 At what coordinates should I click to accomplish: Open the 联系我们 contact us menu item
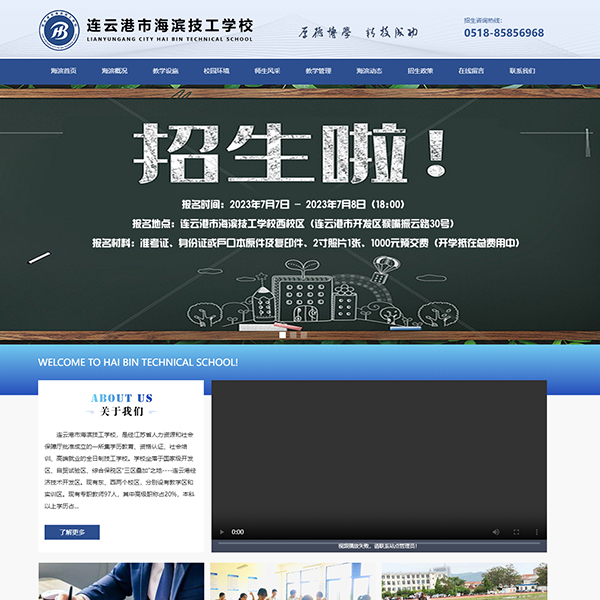(522, 71)
